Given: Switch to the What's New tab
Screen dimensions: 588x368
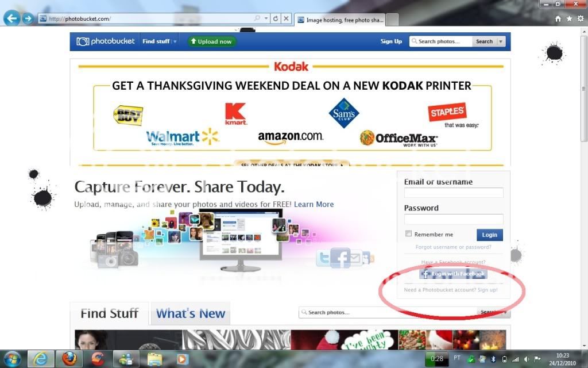Looking at the screenshot, I should tap(191, 313).
